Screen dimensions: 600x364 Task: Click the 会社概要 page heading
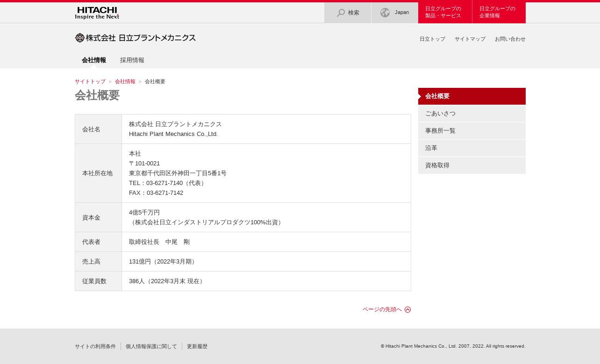[x=97, y=95]
